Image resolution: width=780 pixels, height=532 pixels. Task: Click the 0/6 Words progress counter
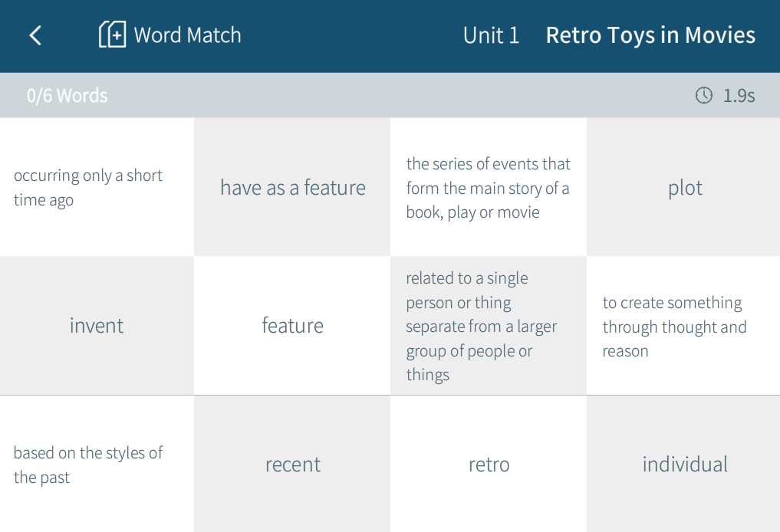(x=67, y=96)
